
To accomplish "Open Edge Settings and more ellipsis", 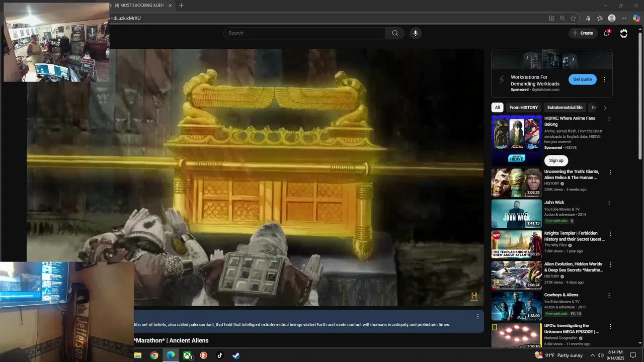I will pos(624,18).
